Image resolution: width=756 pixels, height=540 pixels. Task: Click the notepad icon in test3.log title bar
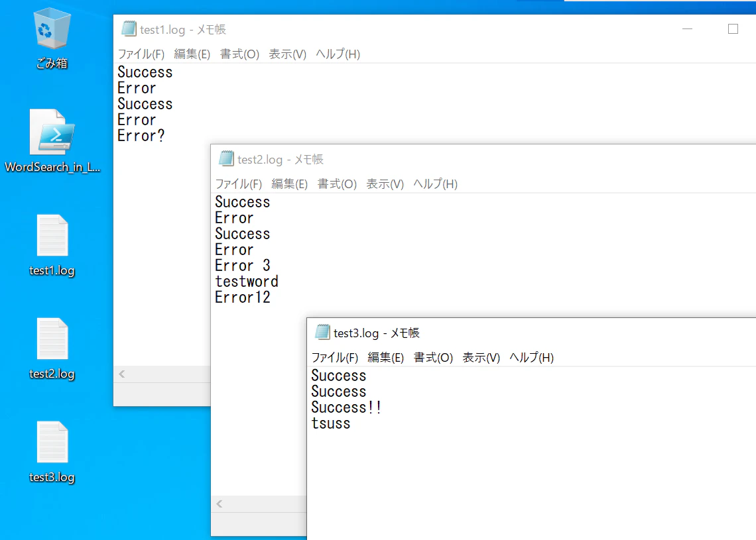tap(322, 332)
